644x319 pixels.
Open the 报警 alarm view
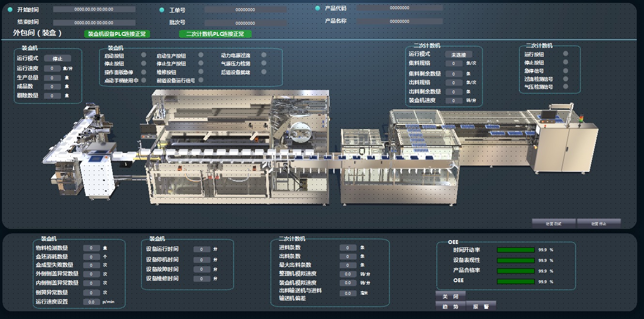point(481,306)
